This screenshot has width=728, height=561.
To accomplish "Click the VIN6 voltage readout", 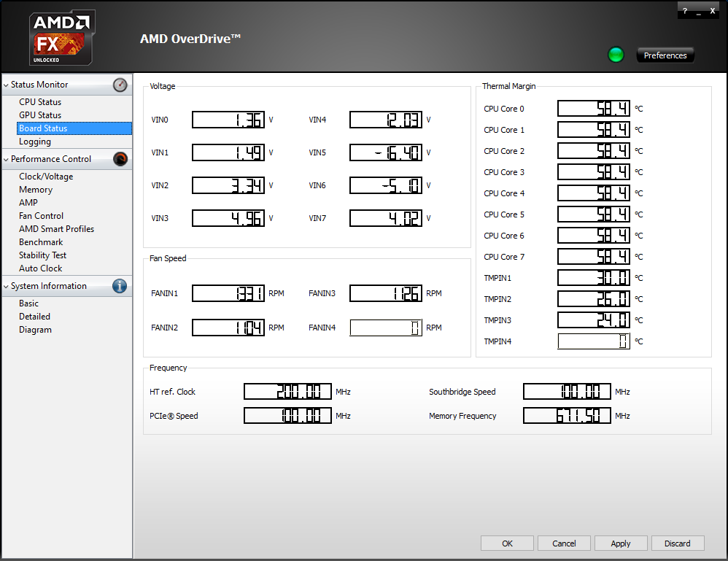I will point(386,185).
